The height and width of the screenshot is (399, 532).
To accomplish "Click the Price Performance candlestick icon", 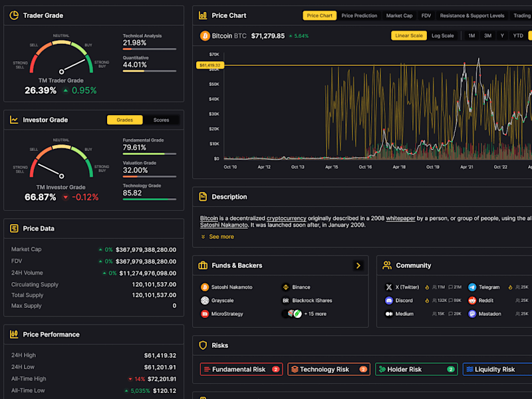I will pyautogui.click(x=14, y=334).
